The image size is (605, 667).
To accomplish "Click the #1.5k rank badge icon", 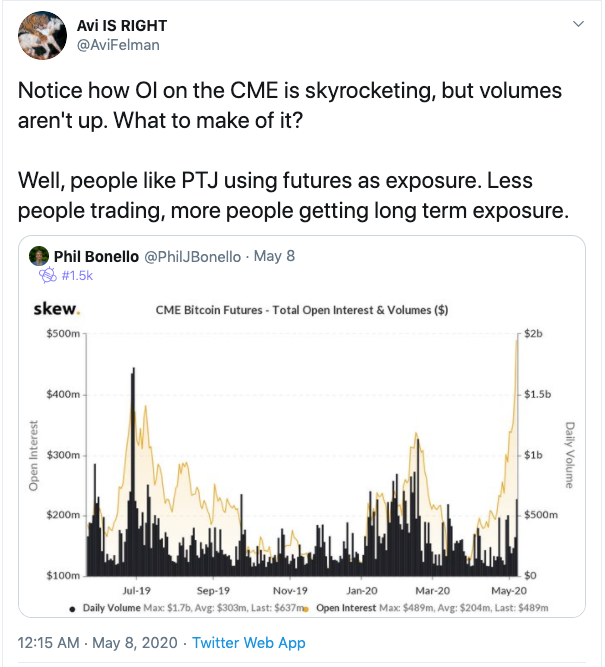I will [x=48, y=275].
